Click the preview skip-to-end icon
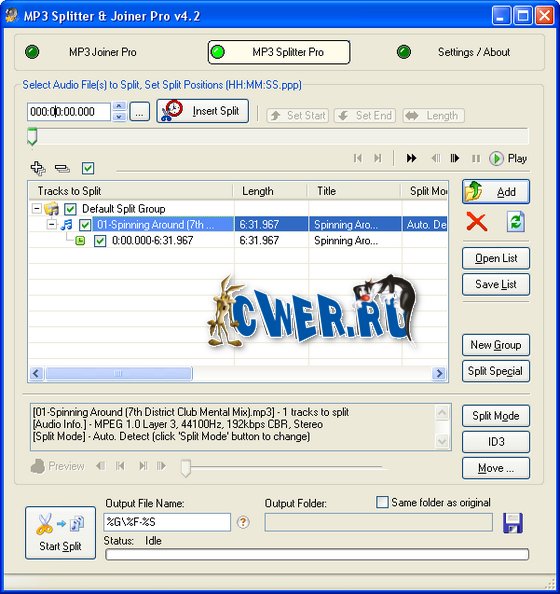This screenshot has width=560, height=594. click(143, 466)
